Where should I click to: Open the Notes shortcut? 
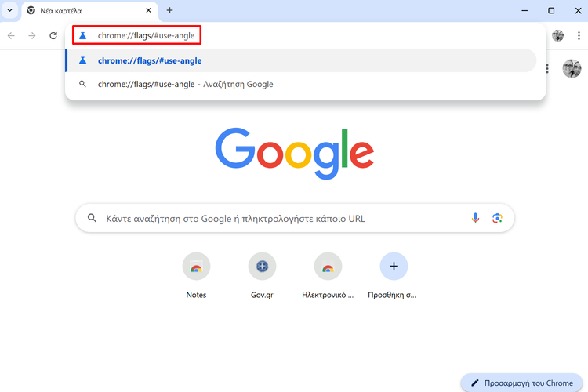click(x=196, y=276)
